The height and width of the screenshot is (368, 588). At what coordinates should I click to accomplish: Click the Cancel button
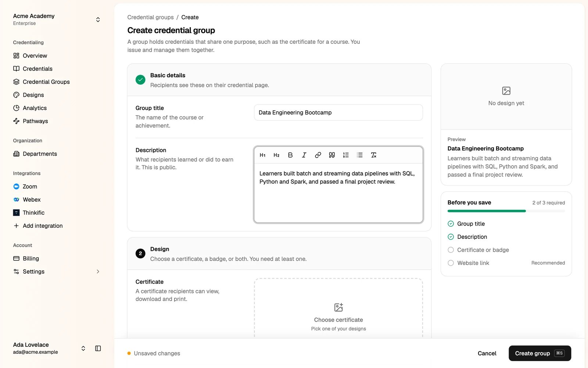(487, 353)
